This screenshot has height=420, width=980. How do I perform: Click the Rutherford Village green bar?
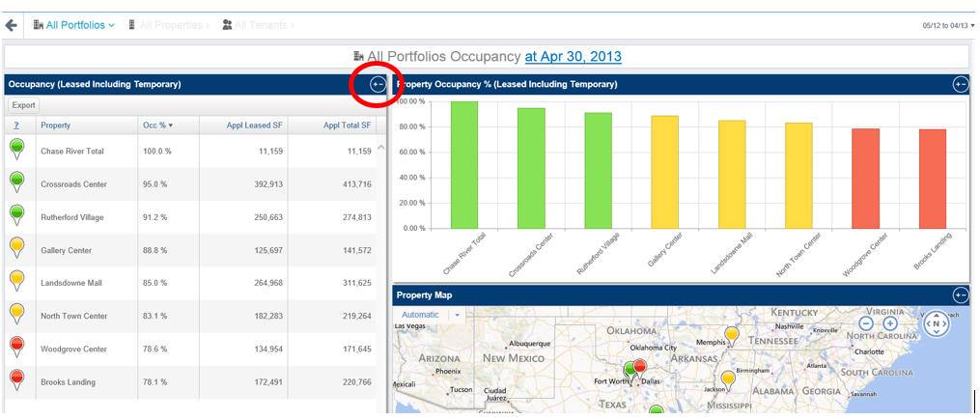click(x=598, y=171)
